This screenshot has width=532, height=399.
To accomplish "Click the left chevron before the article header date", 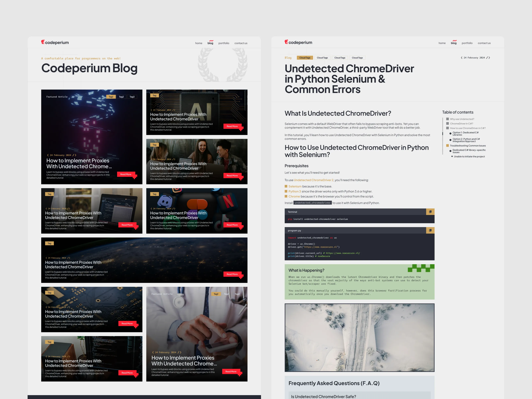I will (x=461, y=58).
